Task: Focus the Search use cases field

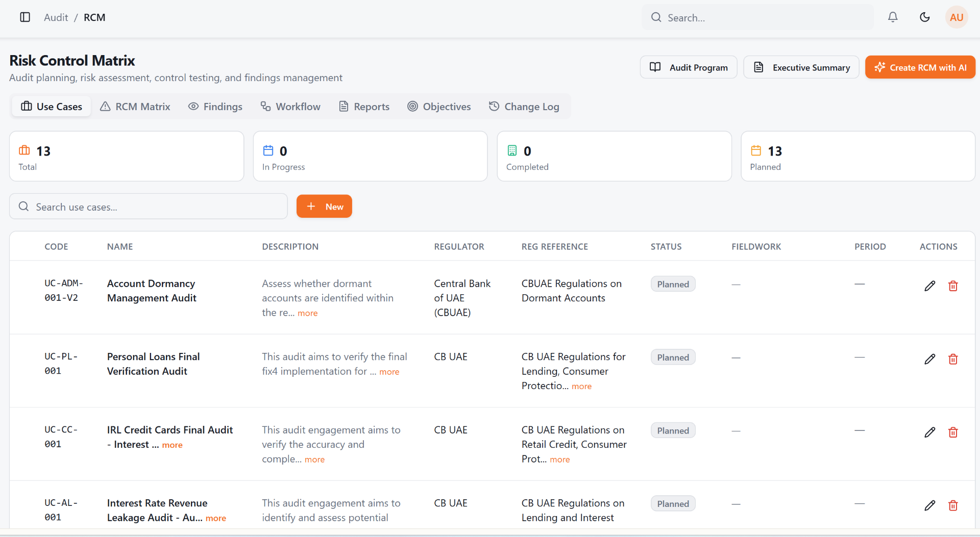Action: (x=149, y=207)
